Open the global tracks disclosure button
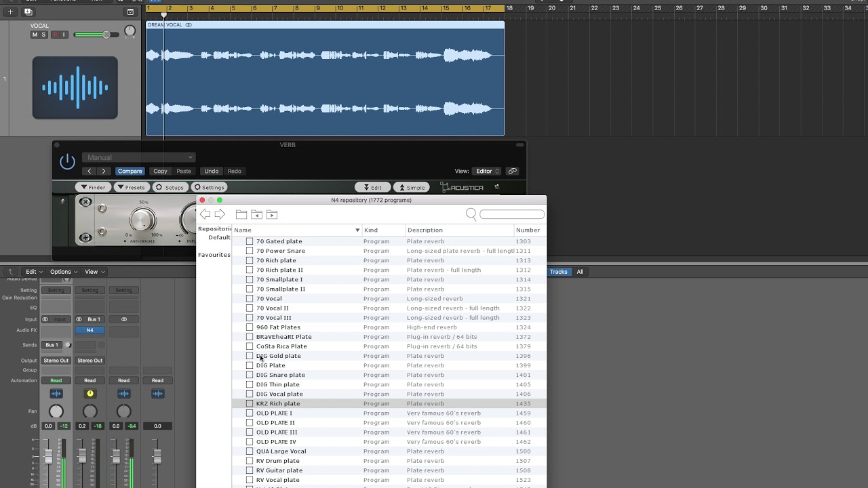868x488 pixels. click(x=131, y=12)
